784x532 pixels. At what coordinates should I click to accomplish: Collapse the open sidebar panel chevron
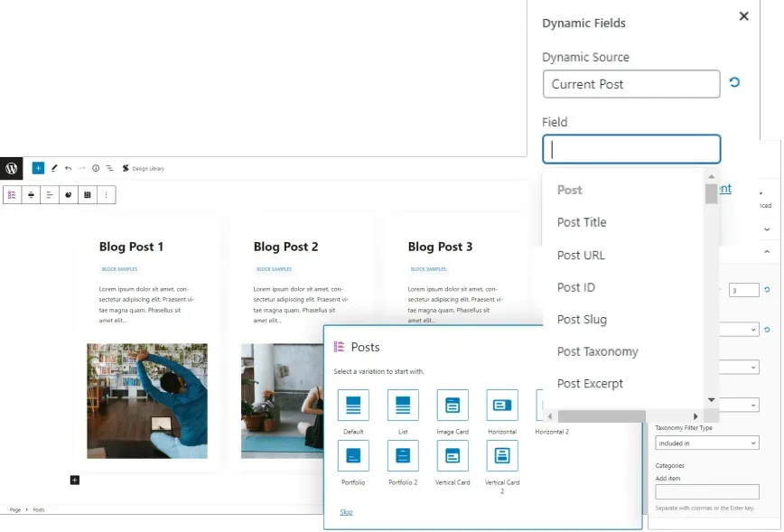click(767, 252)
